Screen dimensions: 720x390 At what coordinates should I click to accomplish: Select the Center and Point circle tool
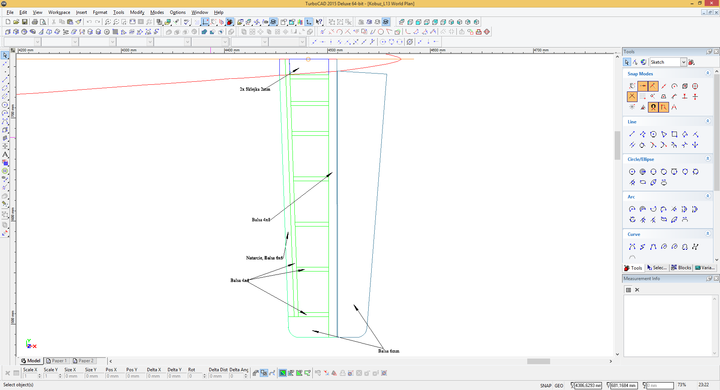pyautogui.click(x=632, y=172)
